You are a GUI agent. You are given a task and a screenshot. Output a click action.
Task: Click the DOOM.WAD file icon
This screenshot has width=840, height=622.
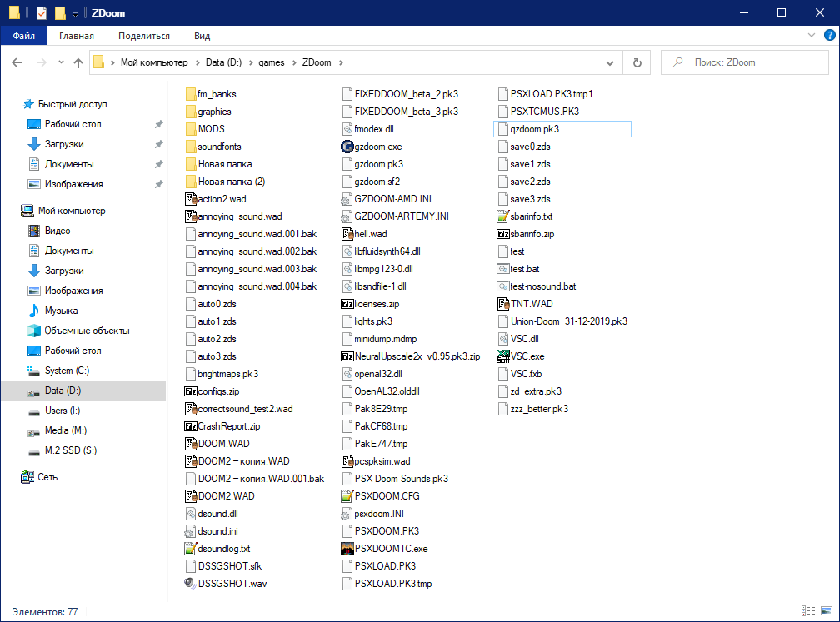[190, 444]
